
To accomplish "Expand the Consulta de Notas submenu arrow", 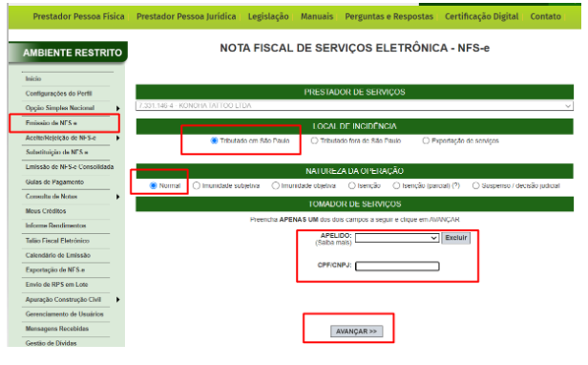I will [x=117, y=197].
